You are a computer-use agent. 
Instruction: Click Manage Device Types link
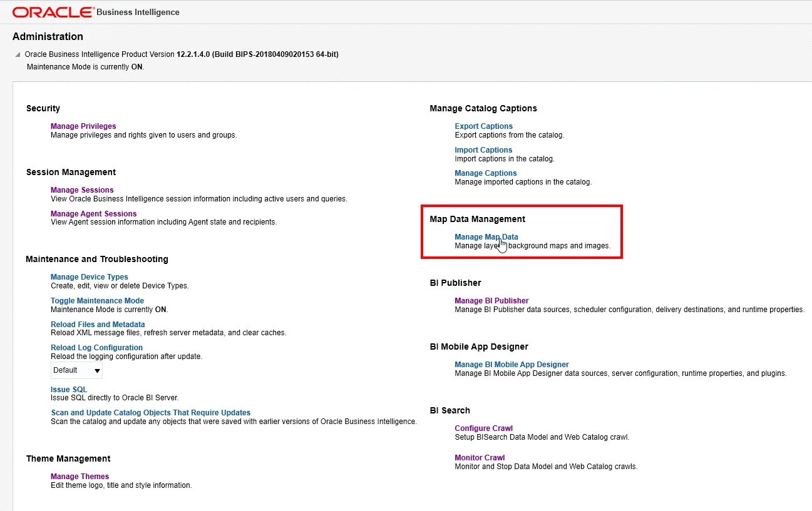click(x=89, y=277)
